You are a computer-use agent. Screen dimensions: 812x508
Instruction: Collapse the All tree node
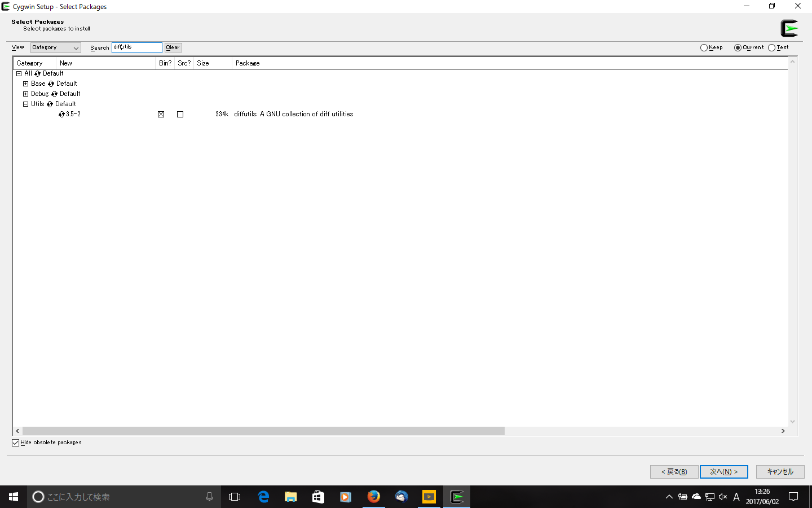19,73
